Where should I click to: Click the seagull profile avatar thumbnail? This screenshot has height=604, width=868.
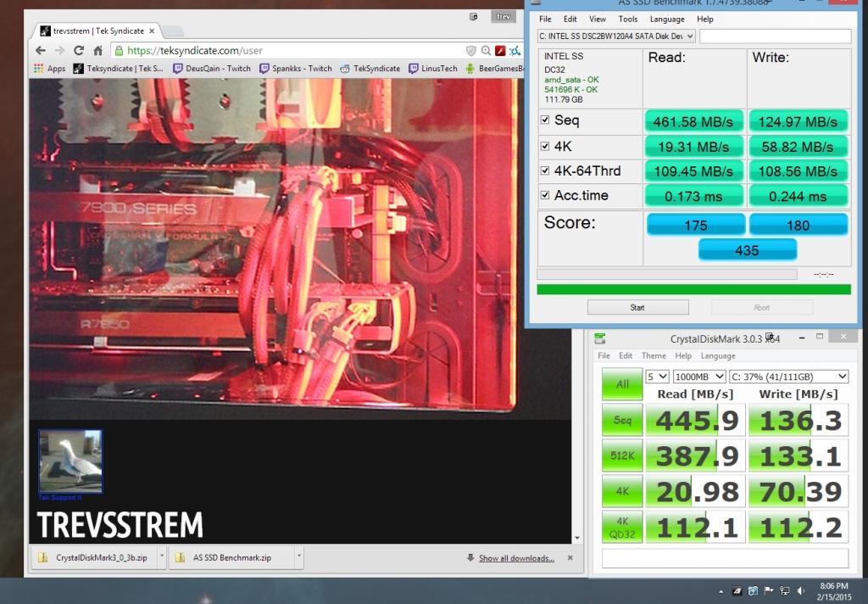pyautogui.click(x=70, y=461)
